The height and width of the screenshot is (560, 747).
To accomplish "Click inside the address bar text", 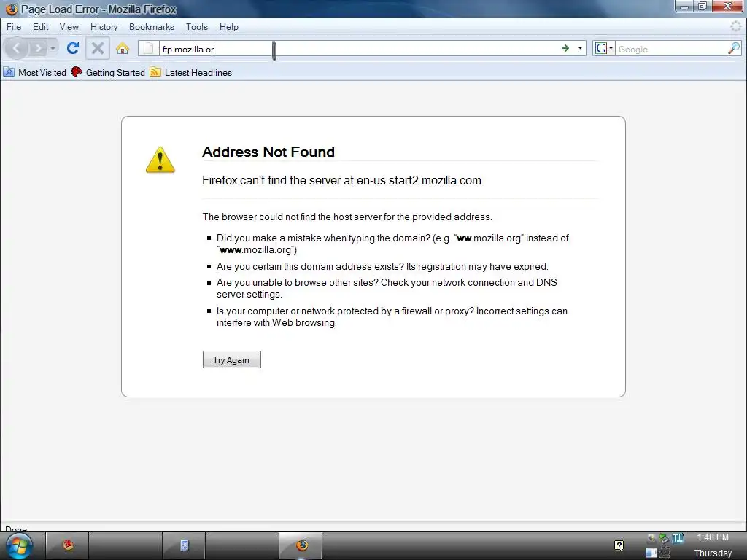I will click(189, 49).
